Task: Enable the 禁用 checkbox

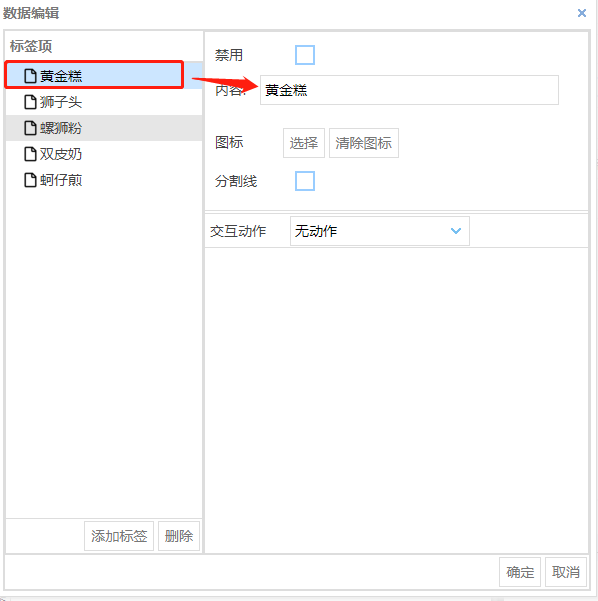Action: 305,55
